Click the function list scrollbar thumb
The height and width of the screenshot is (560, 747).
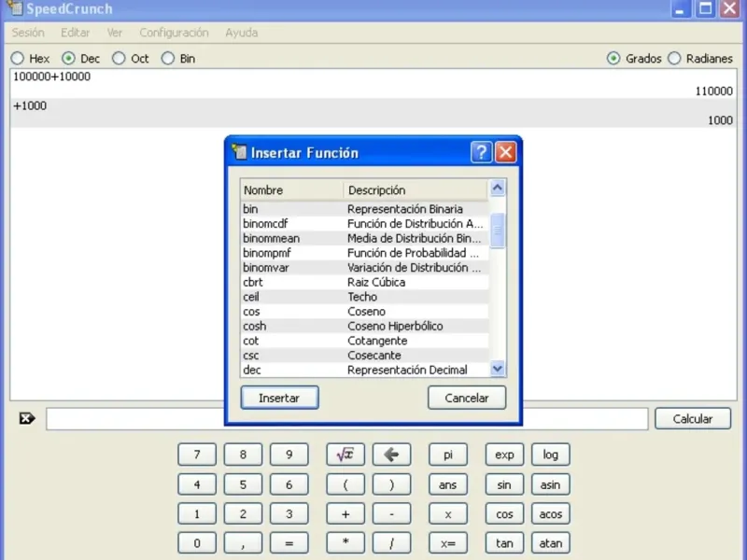coord(498,231)
